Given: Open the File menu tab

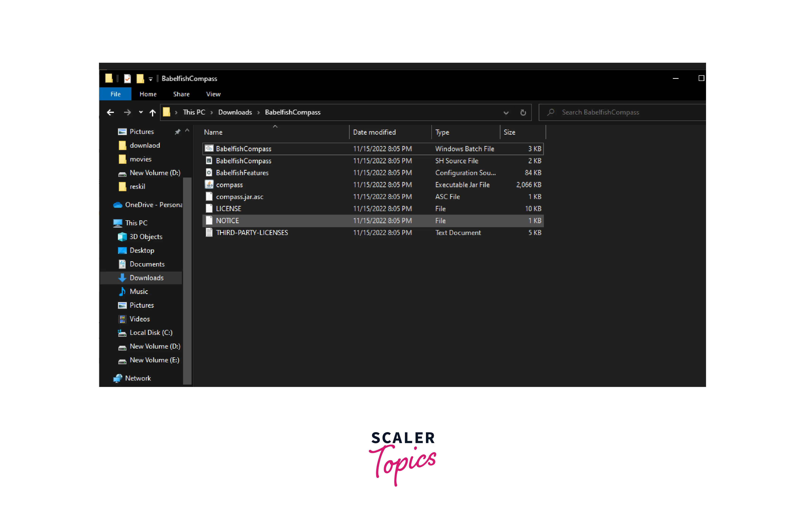Looking at the screenshot, I should tap(115, 94).
